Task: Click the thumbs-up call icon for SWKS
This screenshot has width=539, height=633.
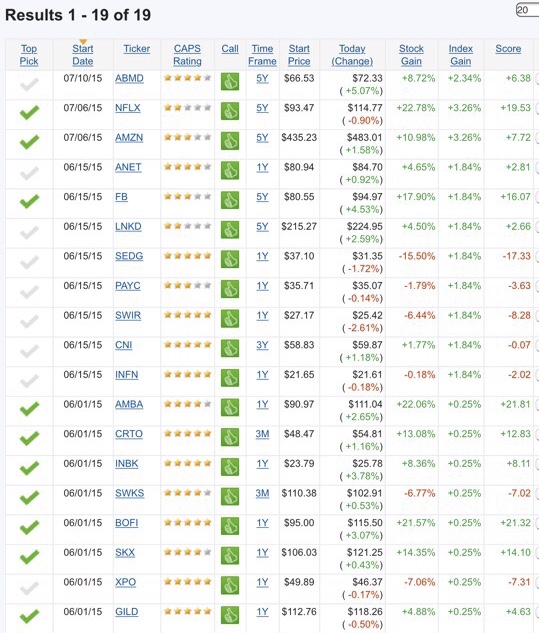Action: 230,496
